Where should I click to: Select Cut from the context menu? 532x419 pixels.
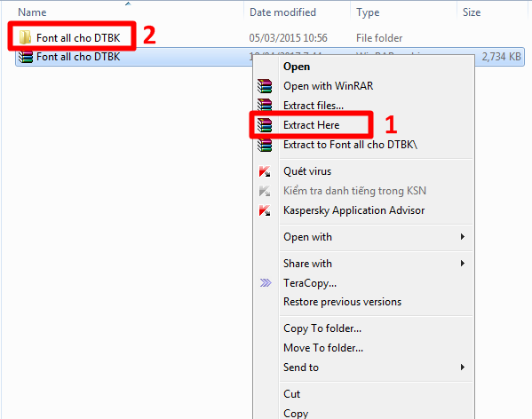coord(292,394)
